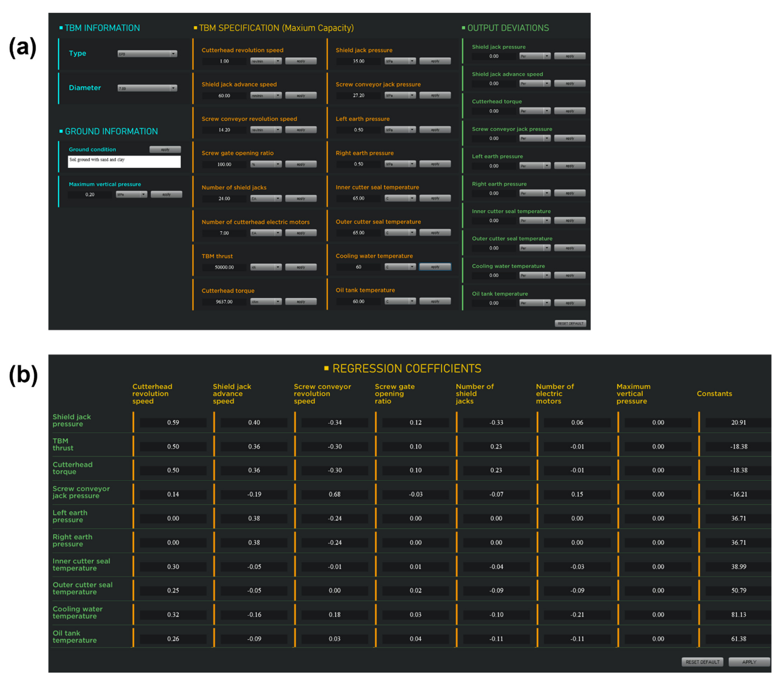Edit Screw conveyor jack pressure coefficient 0.68
The height and width of the screenshot is (681, 784).
[x=334, y=494]
